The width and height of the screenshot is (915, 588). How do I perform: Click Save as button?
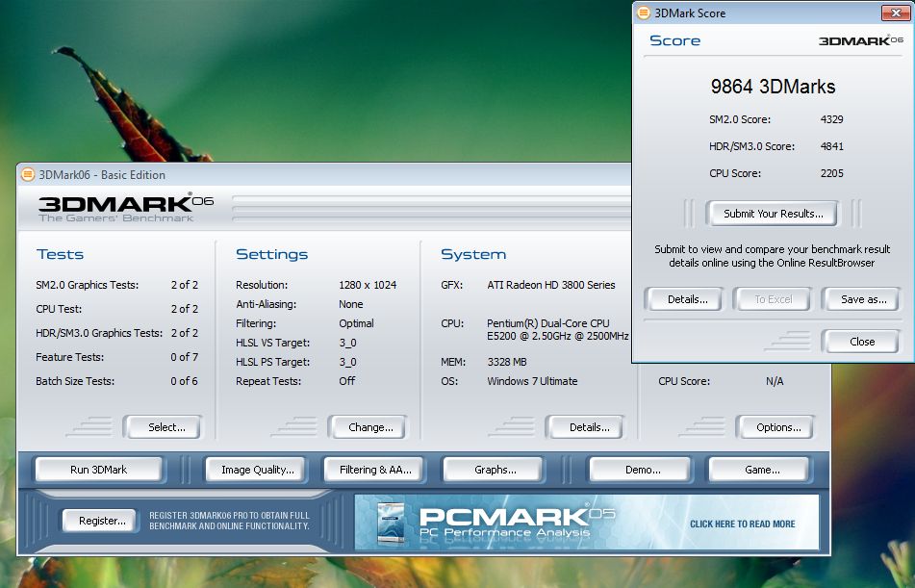click(x=863, y=299)
